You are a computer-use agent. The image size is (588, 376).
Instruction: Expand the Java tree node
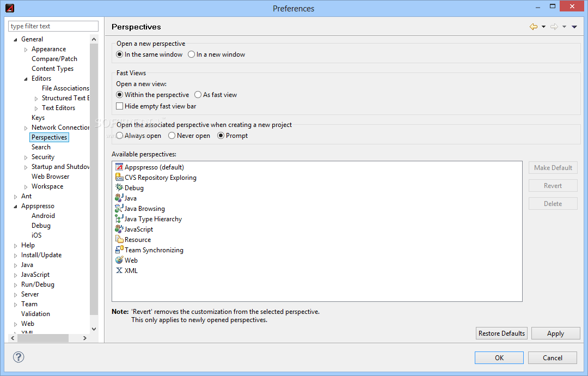[x=16, y=265]
